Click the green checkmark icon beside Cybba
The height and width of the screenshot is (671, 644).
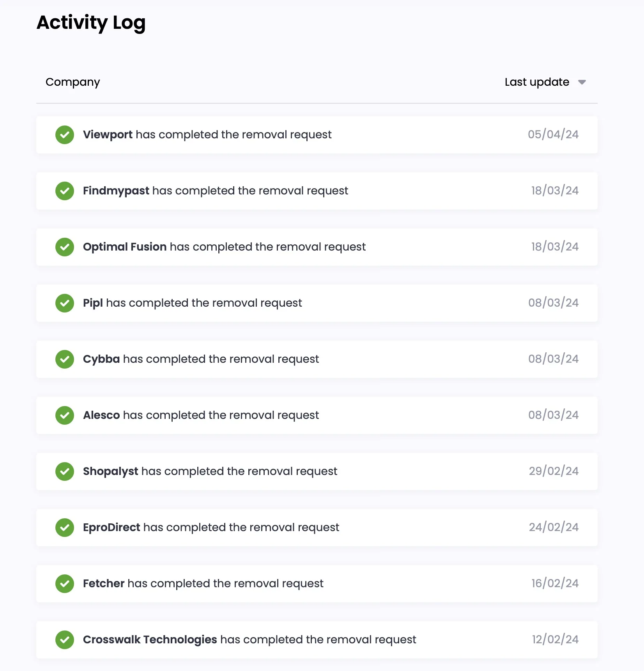65,359
